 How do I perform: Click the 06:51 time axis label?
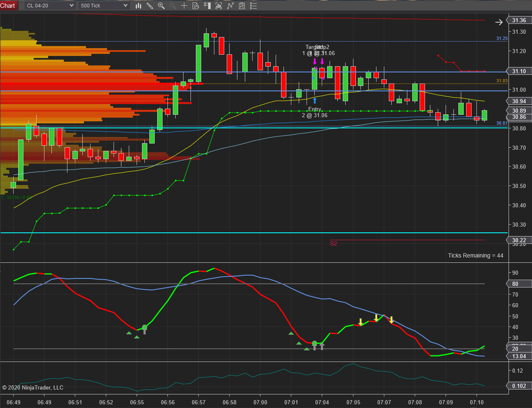(x=75, y=402)
